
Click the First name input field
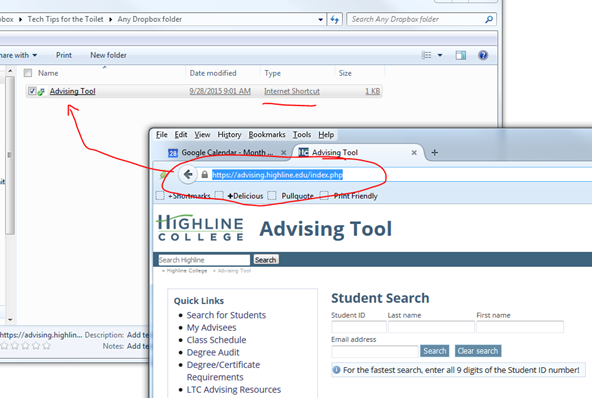(520, 327)
